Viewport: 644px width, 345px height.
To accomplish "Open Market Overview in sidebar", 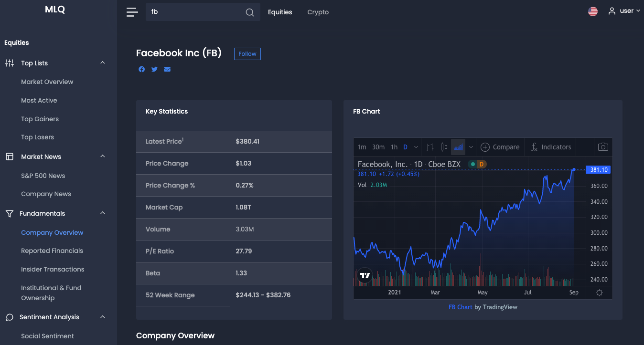I will click(x=47, y=82).
